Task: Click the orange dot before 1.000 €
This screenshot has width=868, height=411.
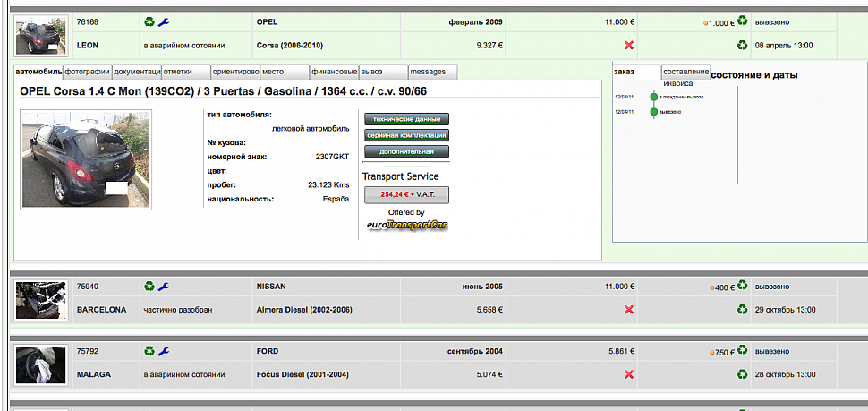Action: tap(705, 23)
